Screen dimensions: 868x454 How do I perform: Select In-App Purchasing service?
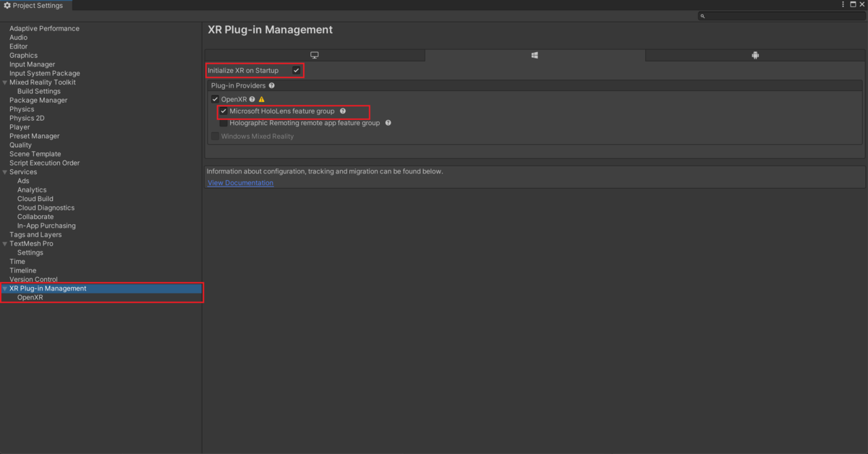pos(46,226)
